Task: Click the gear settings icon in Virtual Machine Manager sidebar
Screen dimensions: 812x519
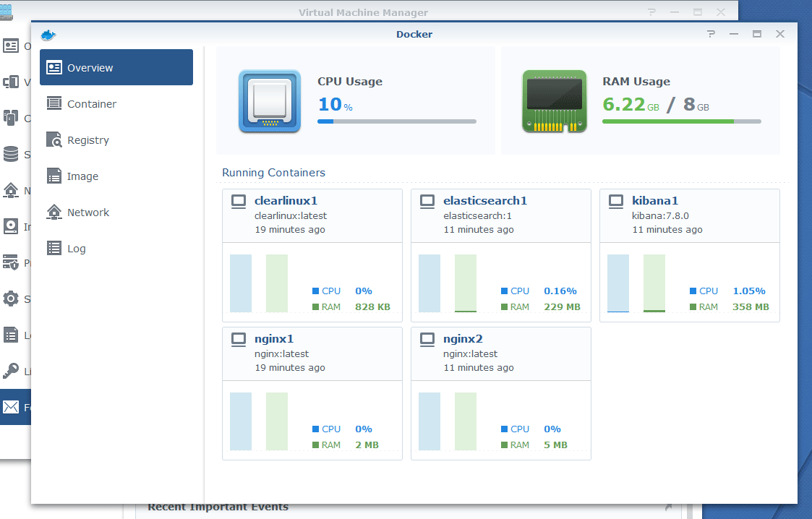Action: (x=10, y=299)
